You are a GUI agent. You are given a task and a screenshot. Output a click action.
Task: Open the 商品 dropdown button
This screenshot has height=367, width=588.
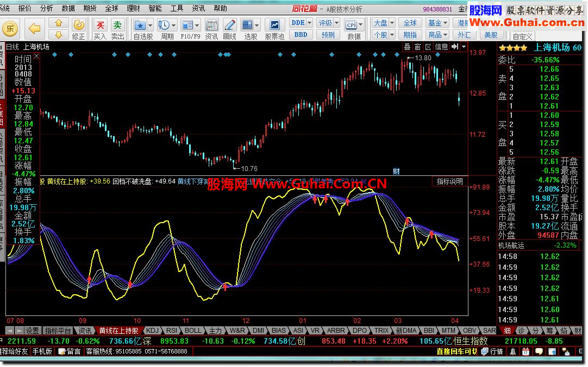[x=438, y=35]
